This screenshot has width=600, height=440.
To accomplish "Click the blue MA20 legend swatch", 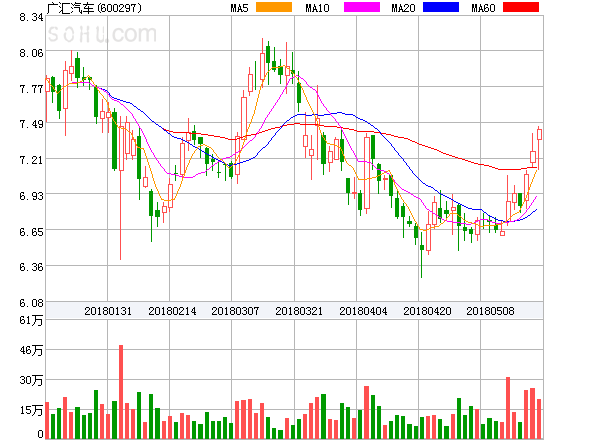I will pos(441,7).
